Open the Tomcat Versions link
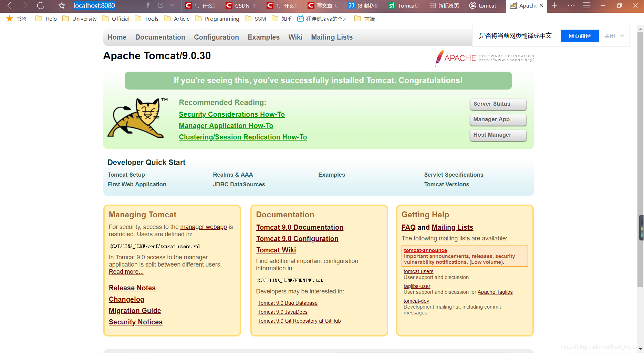This screenshot has height=353, width=644. (446, 184)
